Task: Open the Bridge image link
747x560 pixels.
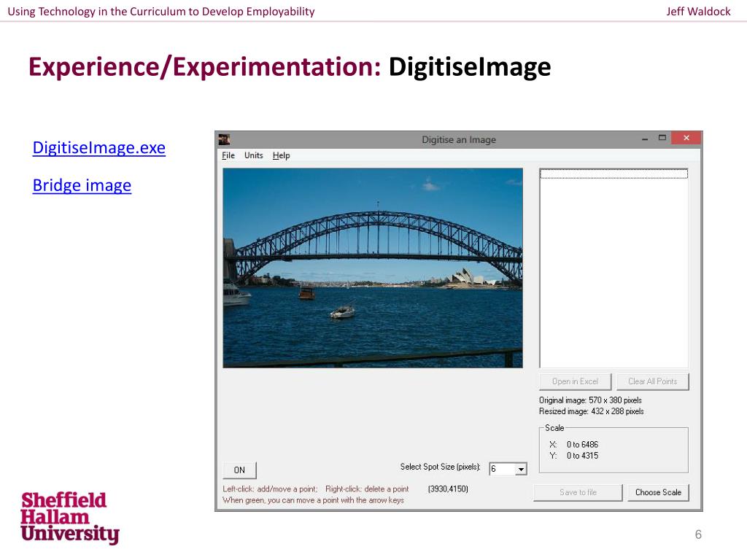Action: tap(82, 185)
